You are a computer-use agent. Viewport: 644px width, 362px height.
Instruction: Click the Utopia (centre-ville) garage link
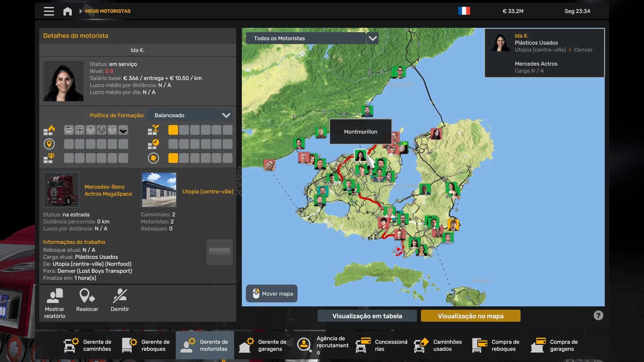(x=208, y=191)
